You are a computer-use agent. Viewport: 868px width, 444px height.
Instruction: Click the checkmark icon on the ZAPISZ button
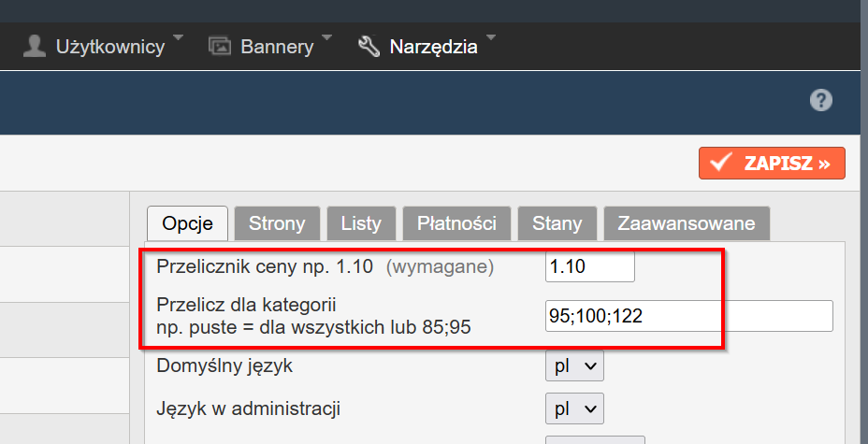click(721, 164)
